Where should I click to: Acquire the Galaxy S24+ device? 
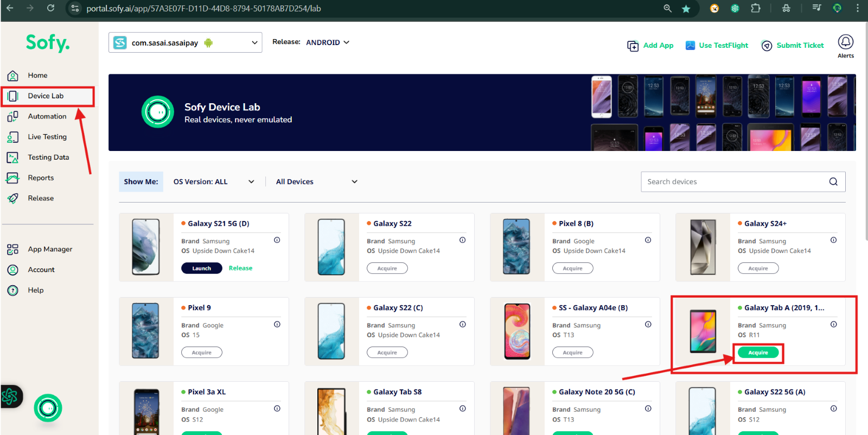[x=758, y=268]
